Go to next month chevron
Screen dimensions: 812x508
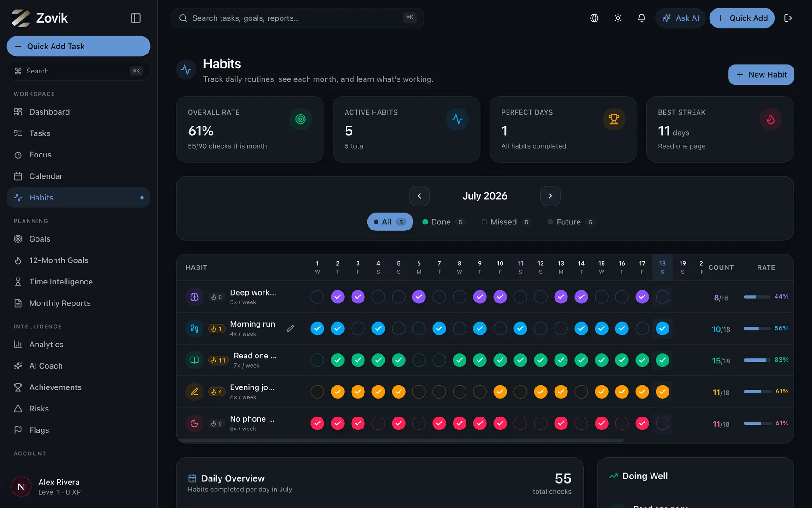[550, 196]
